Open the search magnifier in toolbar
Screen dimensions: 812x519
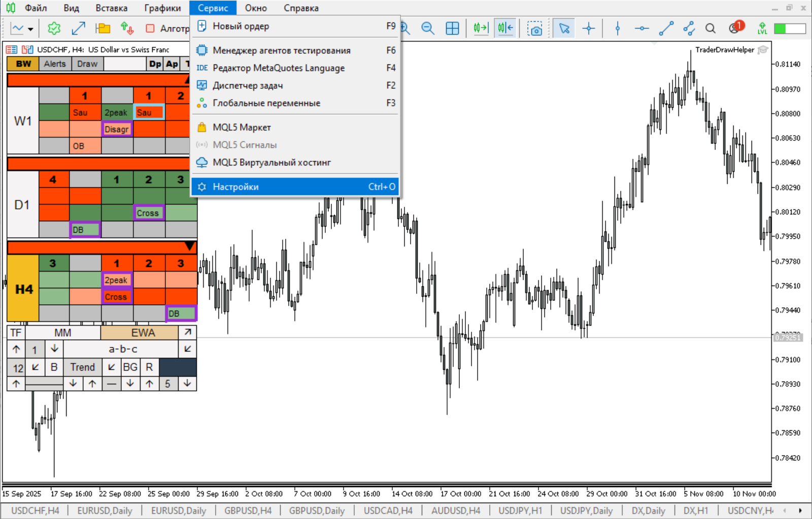710,28
